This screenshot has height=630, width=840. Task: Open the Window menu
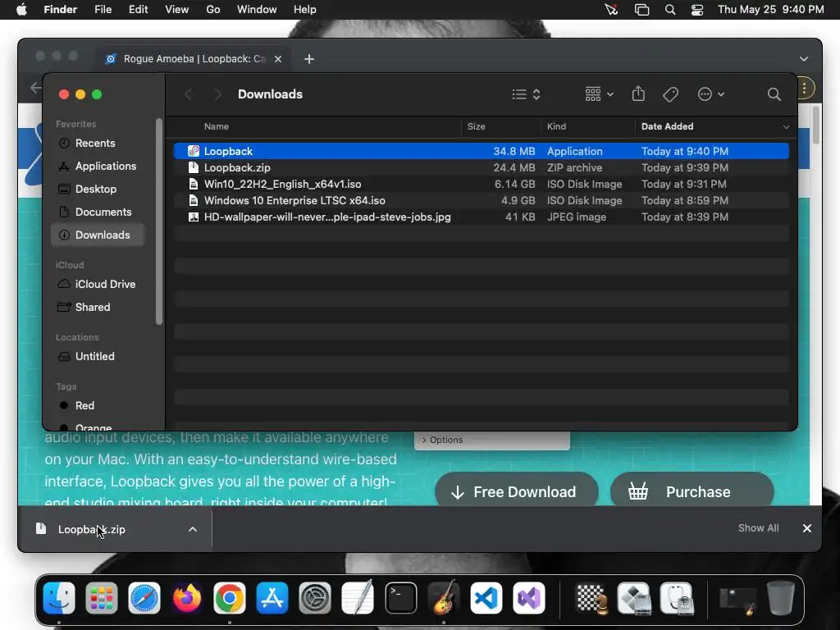pos(257,10)
